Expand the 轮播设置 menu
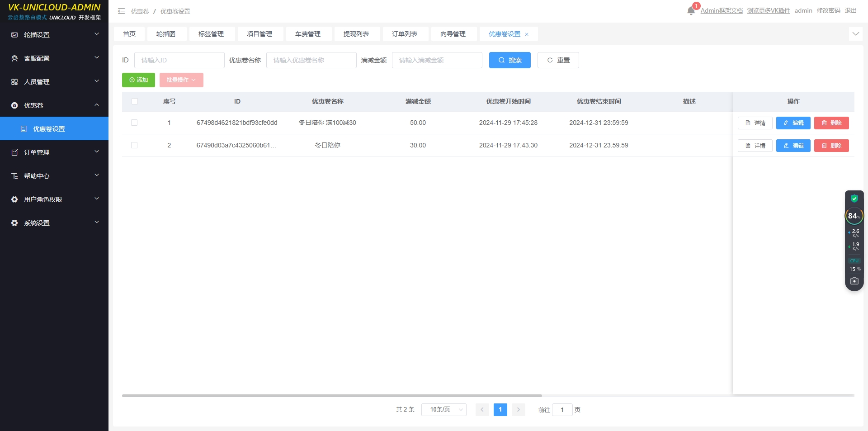The width and height of the screenshot is (868, 431). (54, 35)
